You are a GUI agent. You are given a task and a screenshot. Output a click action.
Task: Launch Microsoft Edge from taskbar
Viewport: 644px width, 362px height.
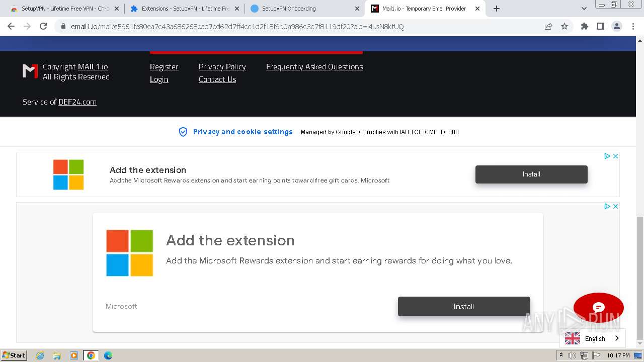(x=108, y=355)
